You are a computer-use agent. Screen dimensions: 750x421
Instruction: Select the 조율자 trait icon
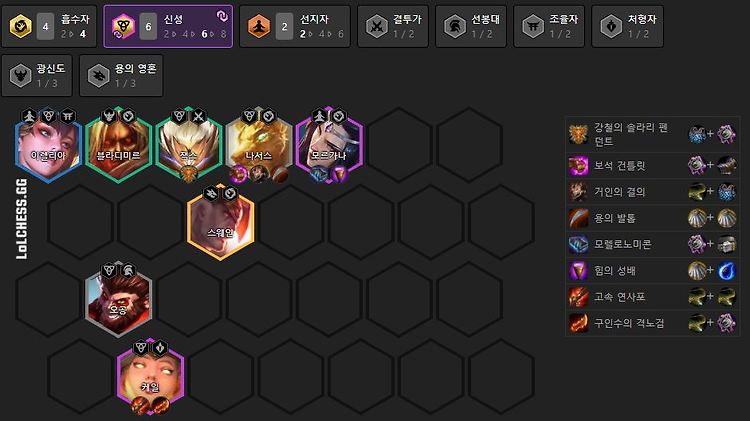(x=533, y=26)
